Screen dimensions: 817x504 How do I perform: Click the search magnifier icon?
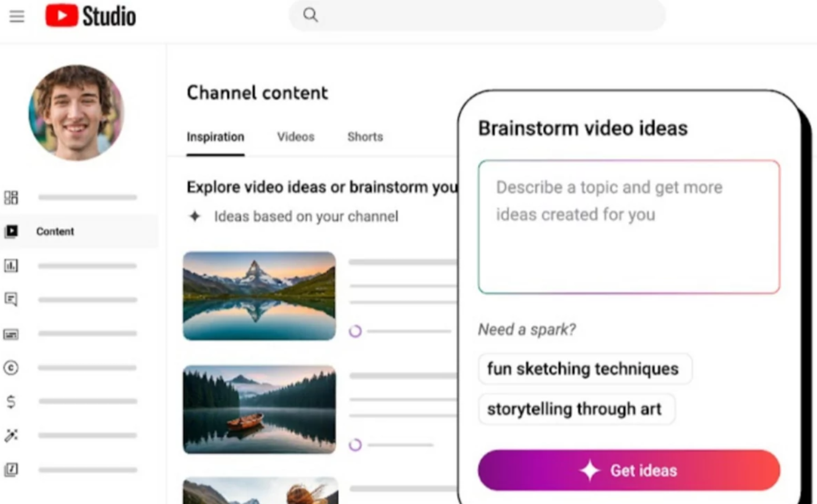(310, 15)
